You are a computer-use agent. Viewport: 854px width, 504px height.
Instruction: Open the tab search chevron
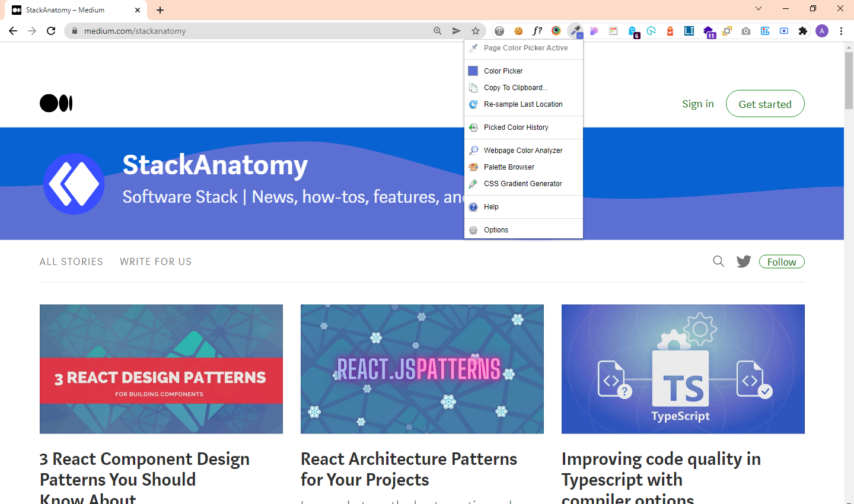pyautogui.click(x=759, y=8)
